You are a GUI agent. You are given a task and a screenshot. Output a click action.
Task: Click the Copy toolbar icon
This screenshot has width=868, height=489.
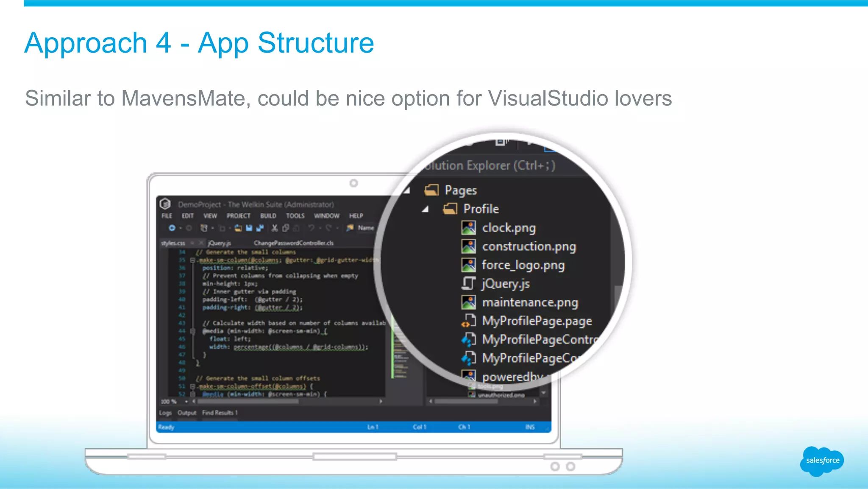286,228
